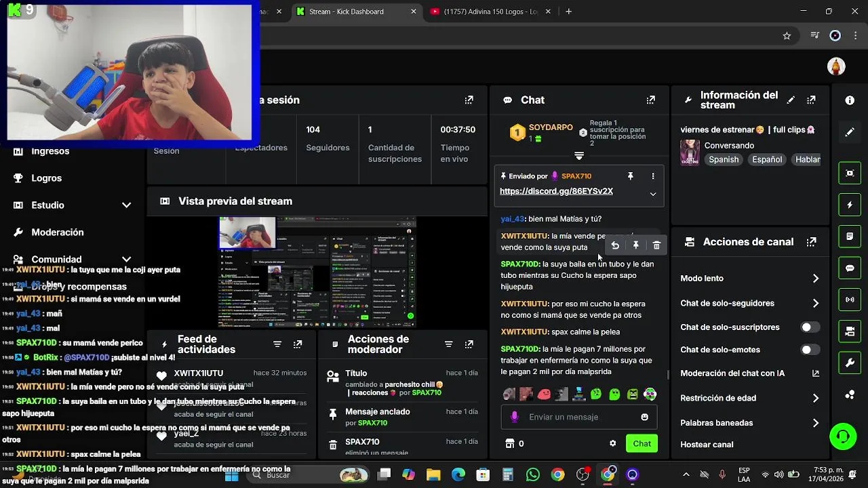Pop out the Chat panel
Viewport: 868px width, 488px height.
[x=651, y=100]
